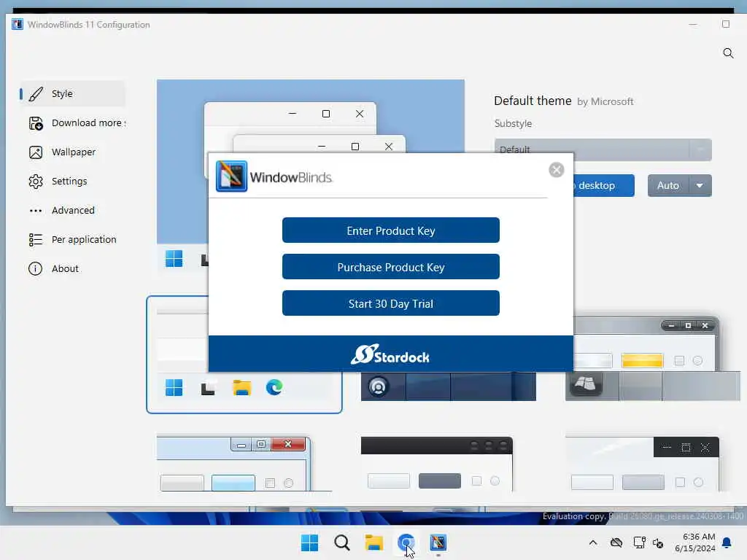Click the Advanced three-dots icon
The height and width of the screenshot is (560, 747).
36,211
